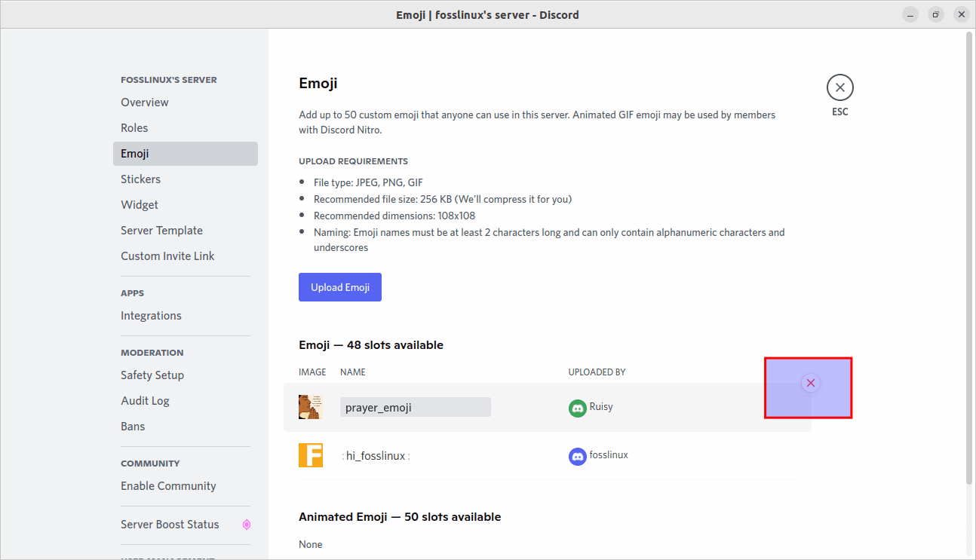Minimize the Discord window
The width and height of the screenshot is (976, 560).
(x=910, y=14)
